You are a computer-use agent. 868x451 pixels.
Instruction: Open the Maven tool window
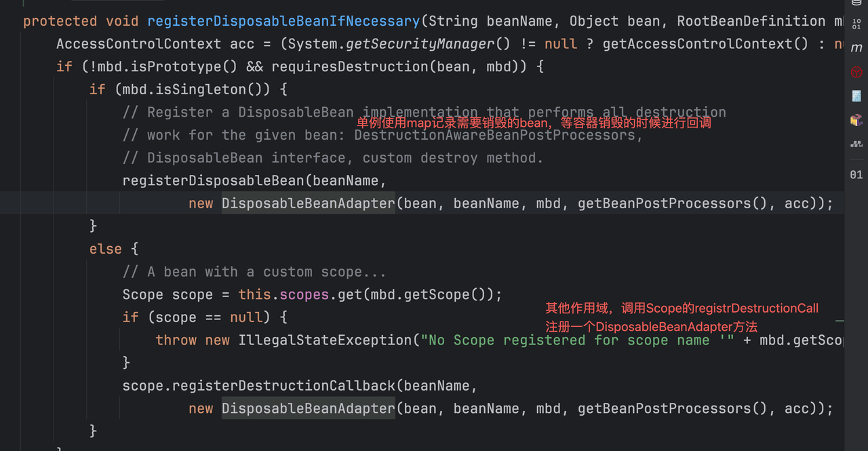tap(856, 48)
